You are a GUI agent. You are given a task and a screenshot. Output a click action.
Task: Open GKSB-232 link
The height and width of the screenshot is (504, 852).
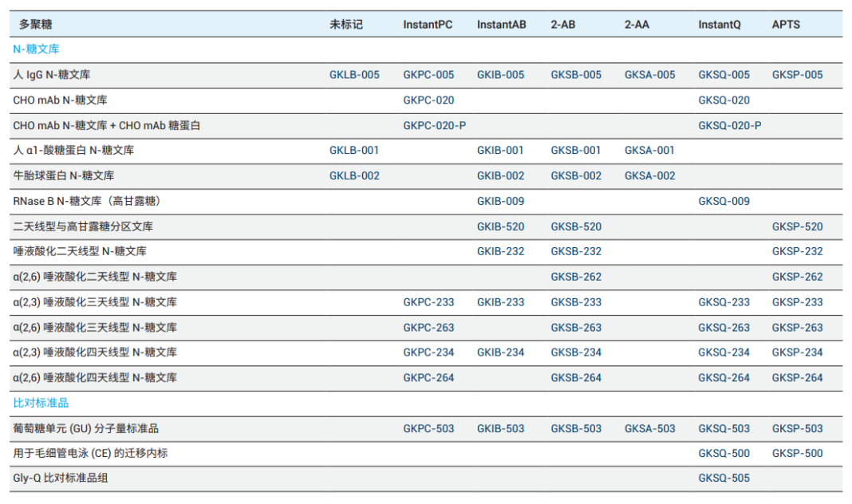(576, 251)
